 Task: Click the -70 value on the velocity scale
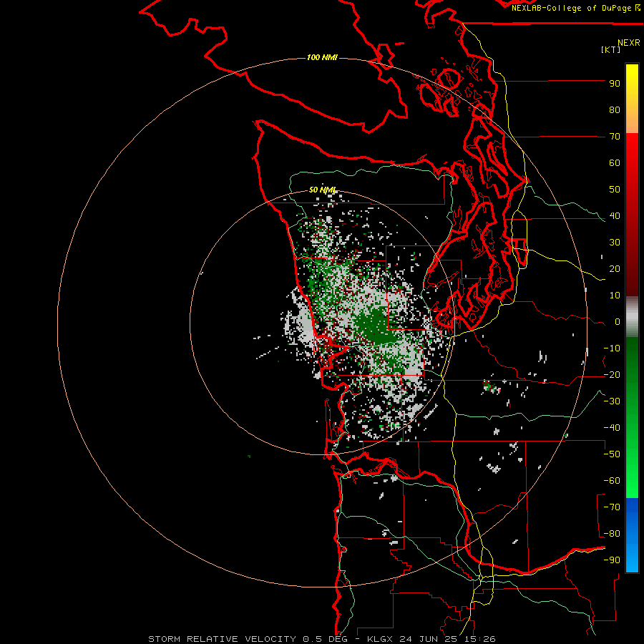(612, 507)
